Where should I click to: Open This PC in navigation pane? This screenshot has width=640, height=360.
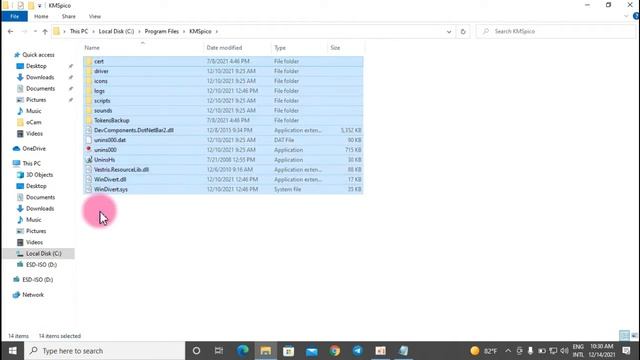(31, 163)
